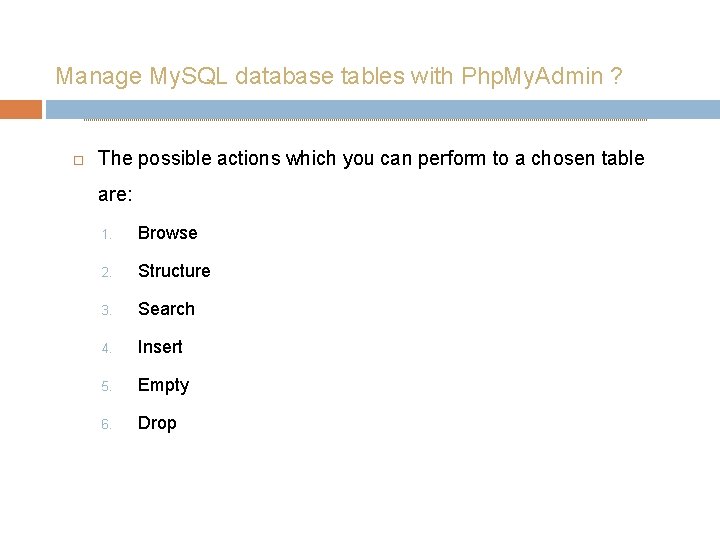Click list number 2 beside Structure
Viewport: 720px width, 540px height.
[106, 273]
